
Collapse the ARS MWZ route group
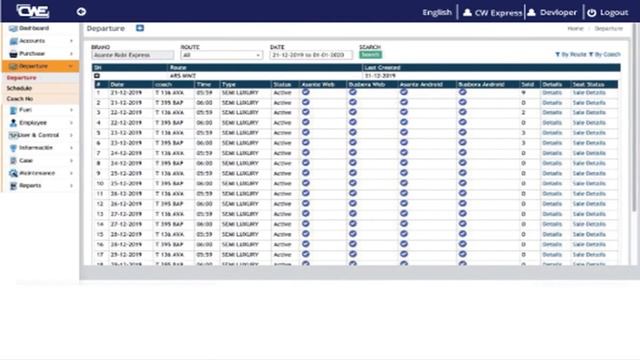97,76
